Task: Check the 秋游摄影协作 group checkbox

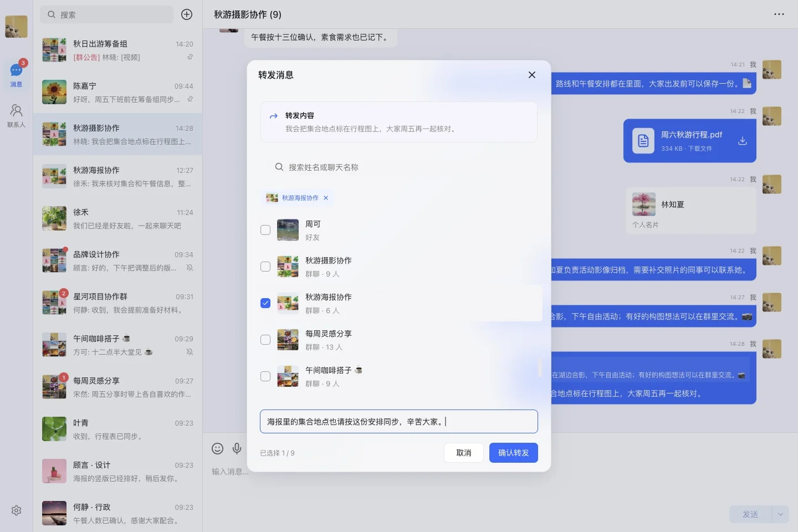Action: 265,267
